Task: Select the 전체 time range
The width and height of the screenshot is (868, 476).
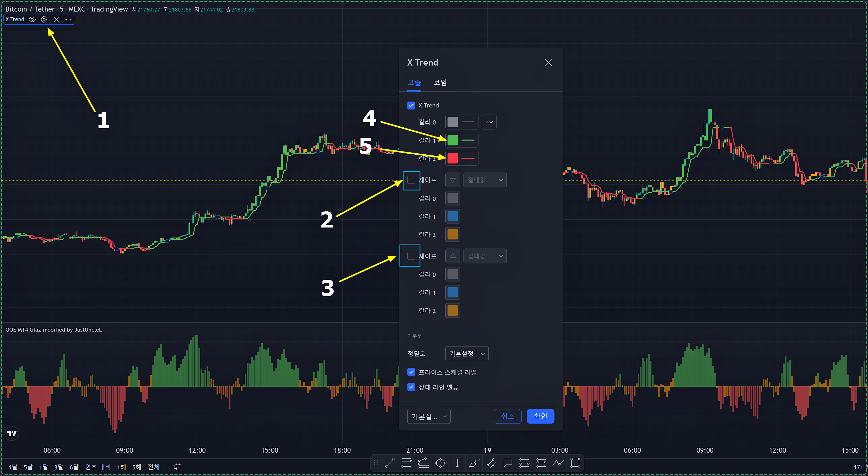Action: [x=154, y=467]
